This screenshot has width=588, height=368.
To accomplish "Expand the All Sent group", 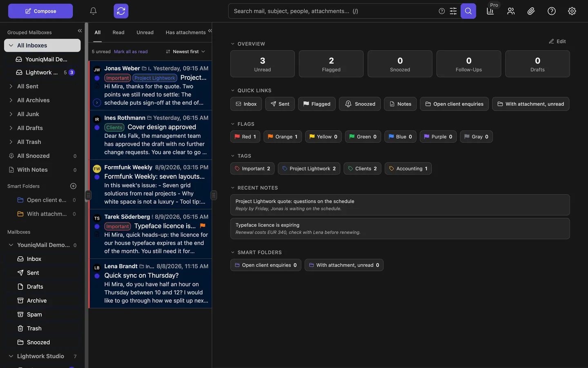I will point(11,86).
